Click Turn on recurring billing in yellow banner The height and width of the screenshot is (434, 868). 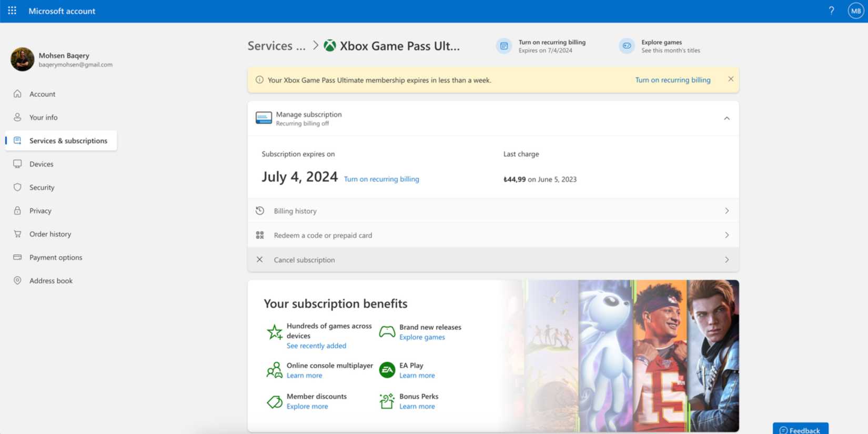[x=673, y=80]
